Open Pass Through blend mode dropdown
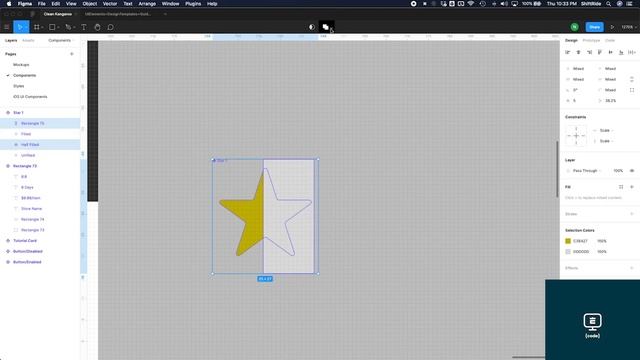 (587, 171)
